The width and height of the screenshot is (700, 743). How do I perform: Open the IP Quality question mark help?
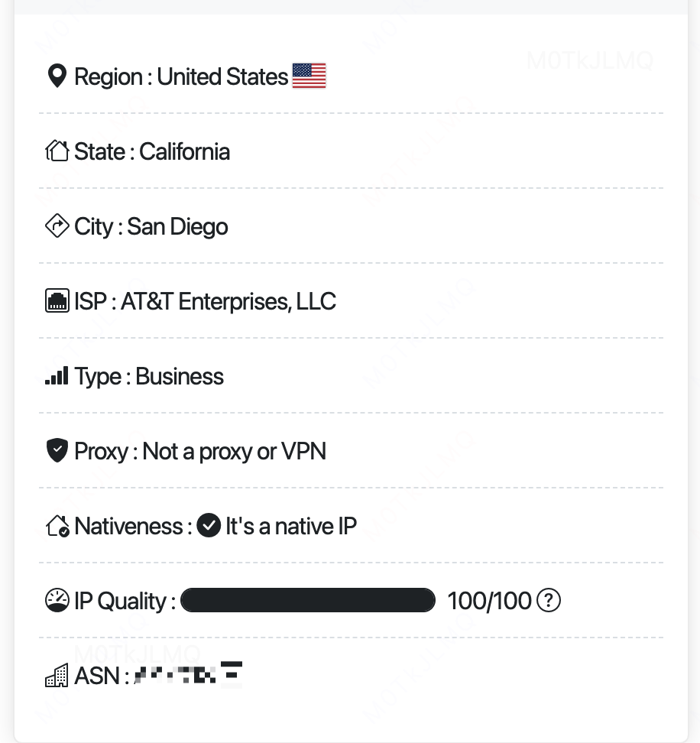(549, 600)
